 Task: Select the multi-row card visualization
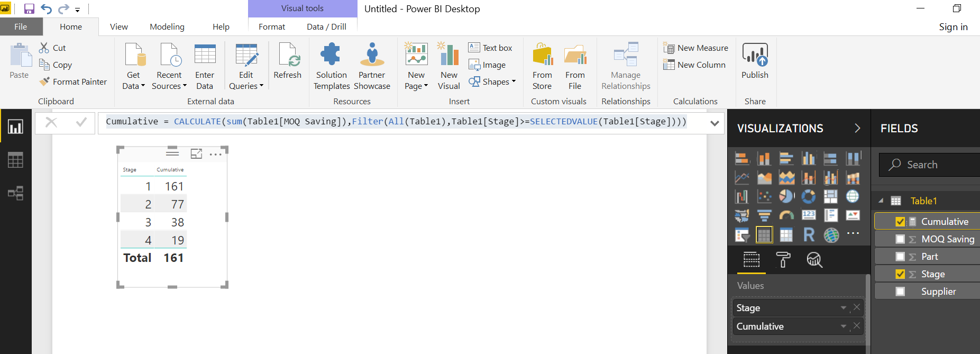coord(830,215)
